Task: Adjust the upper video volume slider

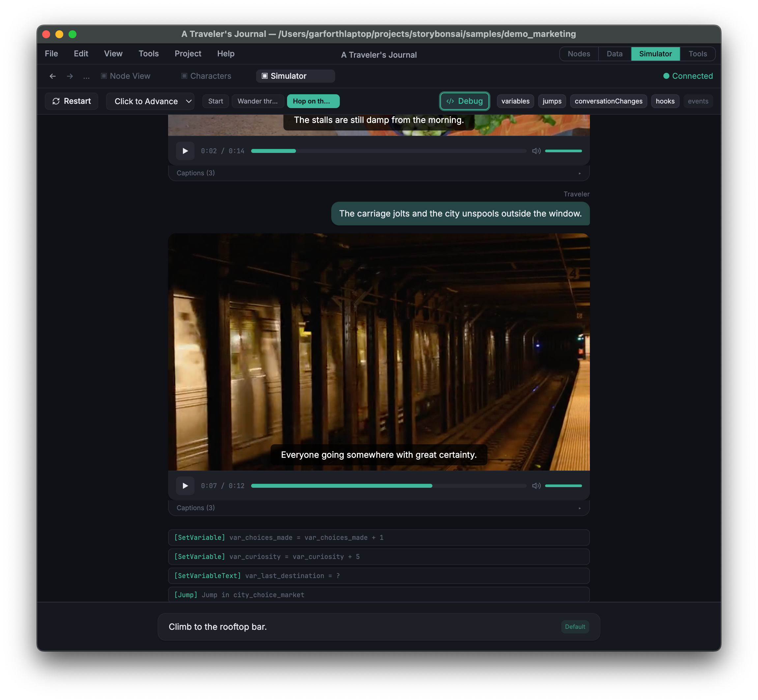Action: 563,151
